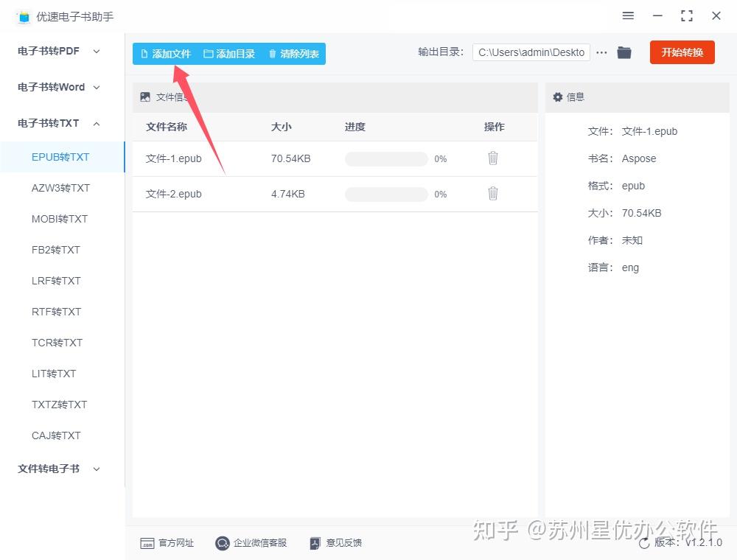Expand 电子书转PDF section
The height and width of the screenshot is (560, 737).
59,51
